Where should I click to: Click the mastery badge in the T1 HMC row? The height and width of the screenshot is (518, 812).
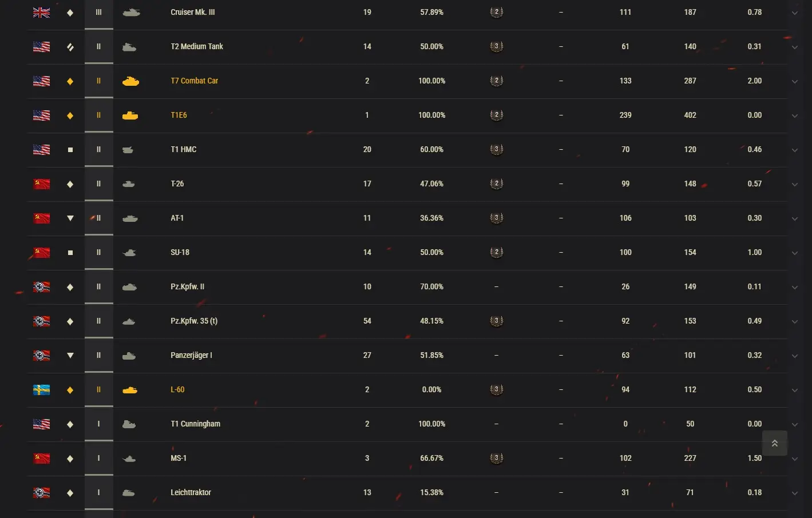tap(496, 150)
